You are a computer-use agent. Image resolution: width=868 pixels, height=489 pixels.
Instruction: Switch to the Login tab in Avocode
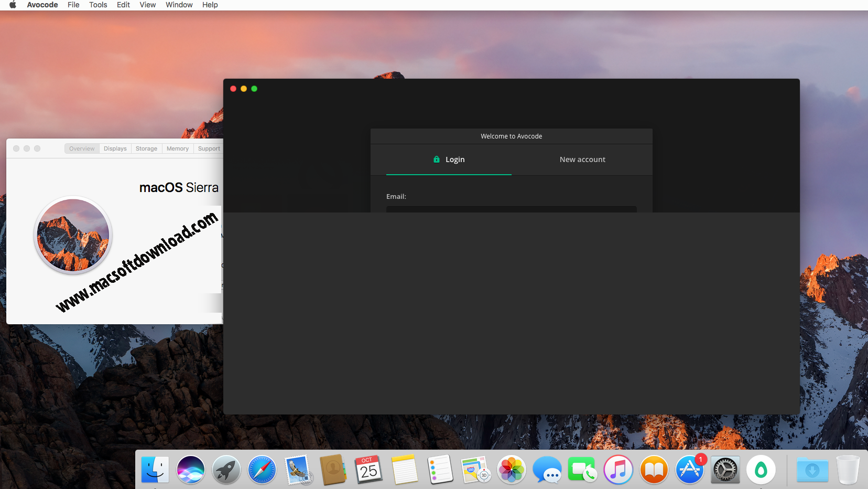tap(449, 160)
